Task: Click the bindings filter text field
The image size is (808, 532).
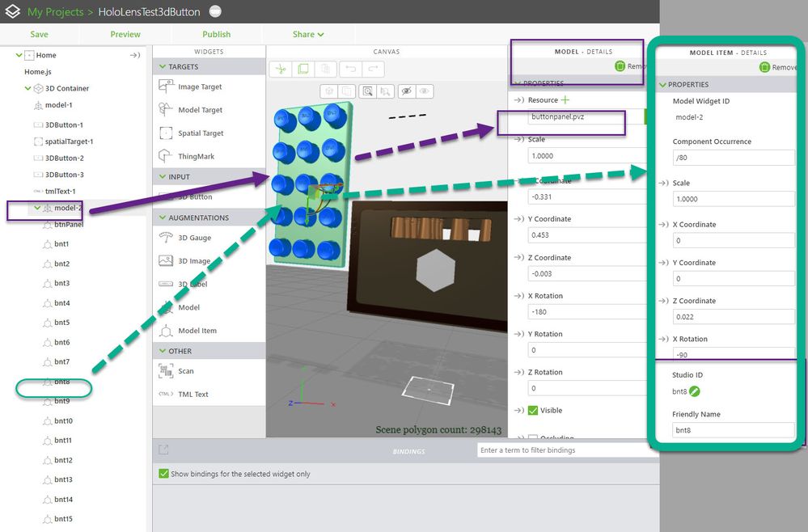Action: click(568, 450)
